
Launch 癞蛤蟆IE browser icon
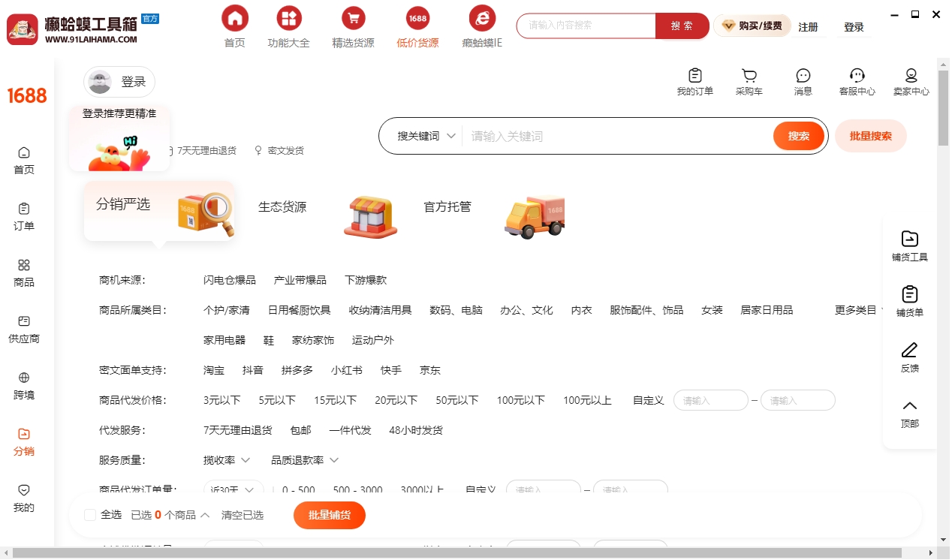coord(481,17)
